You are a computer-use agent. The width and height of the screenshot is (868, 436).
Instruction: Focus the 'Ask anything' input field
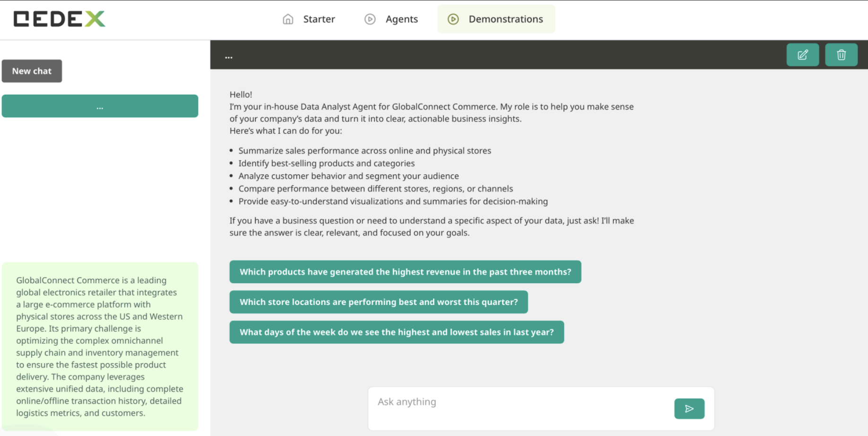point(520,402)
